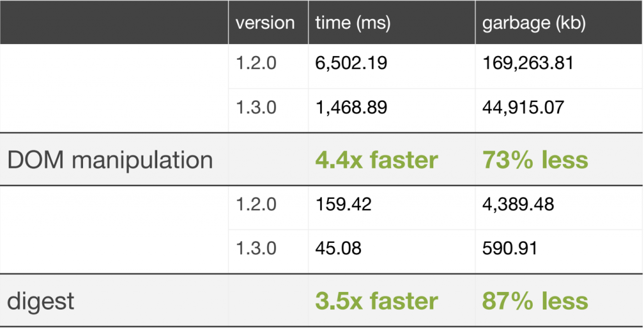Click the '87% less' summary cell
Viewport: 644px width, 329px height.
535,301
